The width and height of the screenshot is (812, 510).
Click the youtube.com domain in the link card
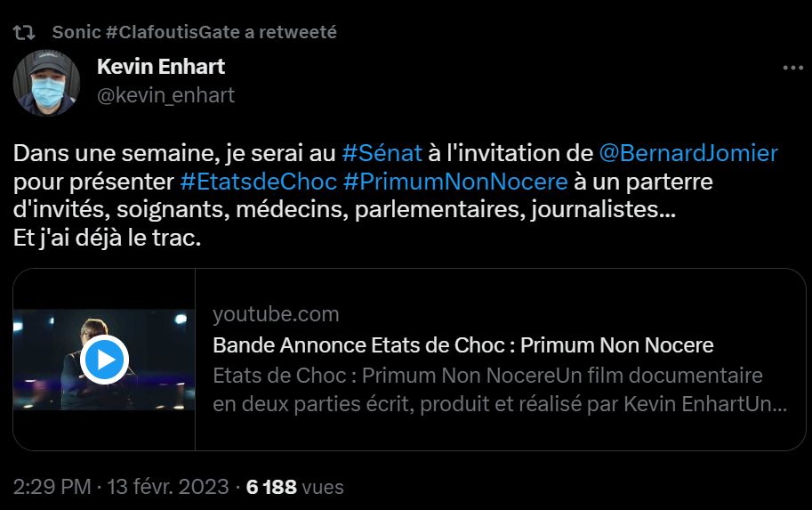(x=276, y=314)
